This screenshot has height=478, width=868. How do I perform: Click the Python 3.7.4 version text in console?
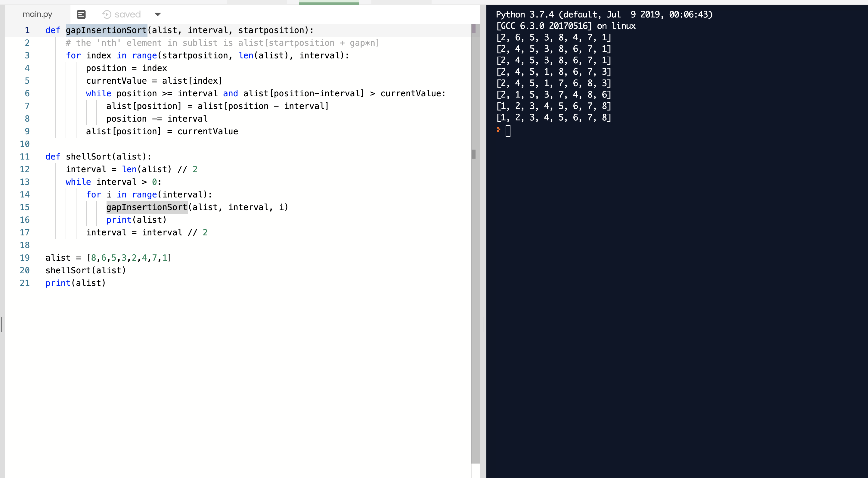tap(525, 14)
